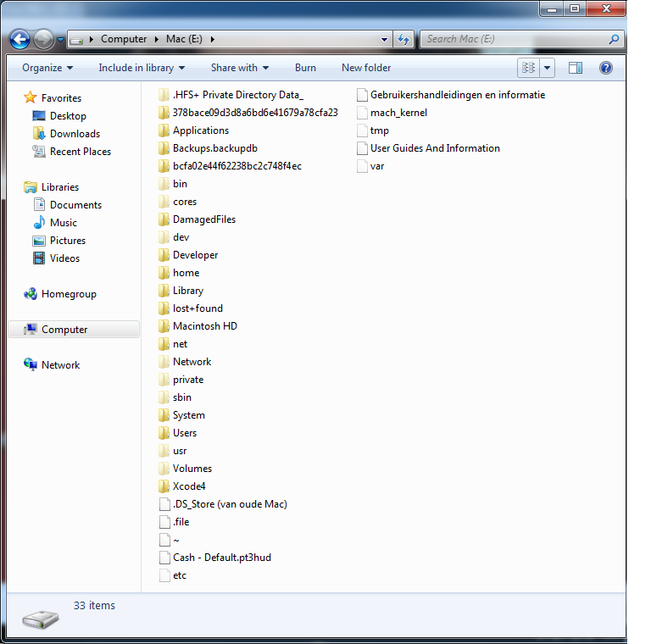The image size is (651, 644).
Task: Select the Library folder icon
Action: (164, 291)
